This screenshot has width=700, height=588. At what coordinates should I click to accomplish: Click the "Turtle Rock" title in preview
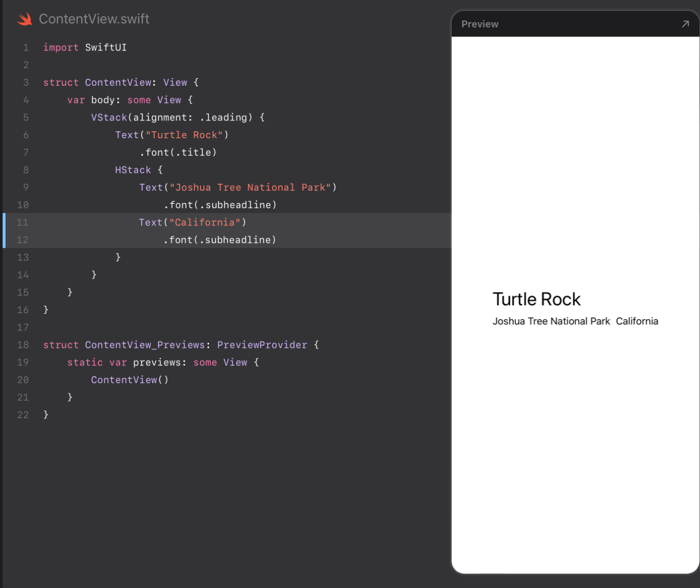[x=536, y=299]
